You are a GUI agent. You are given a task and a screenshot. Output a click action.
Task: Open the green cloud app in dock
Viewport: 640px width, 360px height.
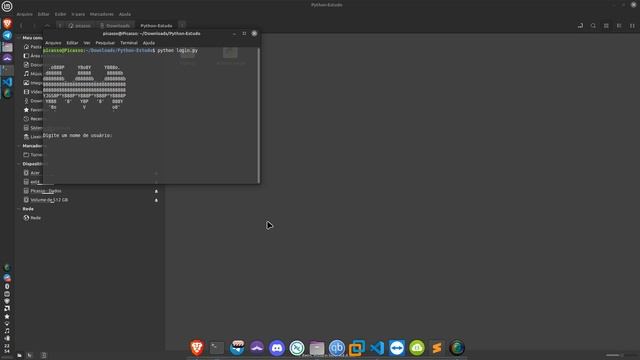pos(417,348)
